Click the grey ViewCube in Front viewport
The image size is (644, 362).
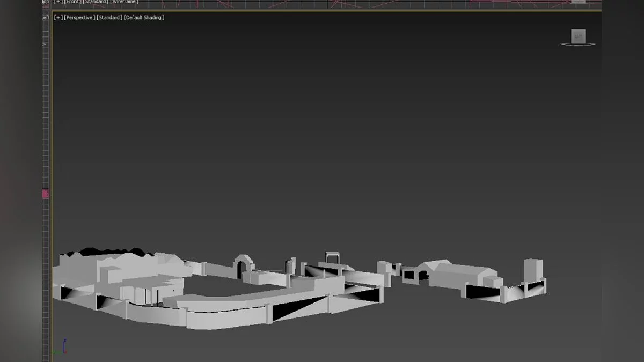click(x=578, y=2)
